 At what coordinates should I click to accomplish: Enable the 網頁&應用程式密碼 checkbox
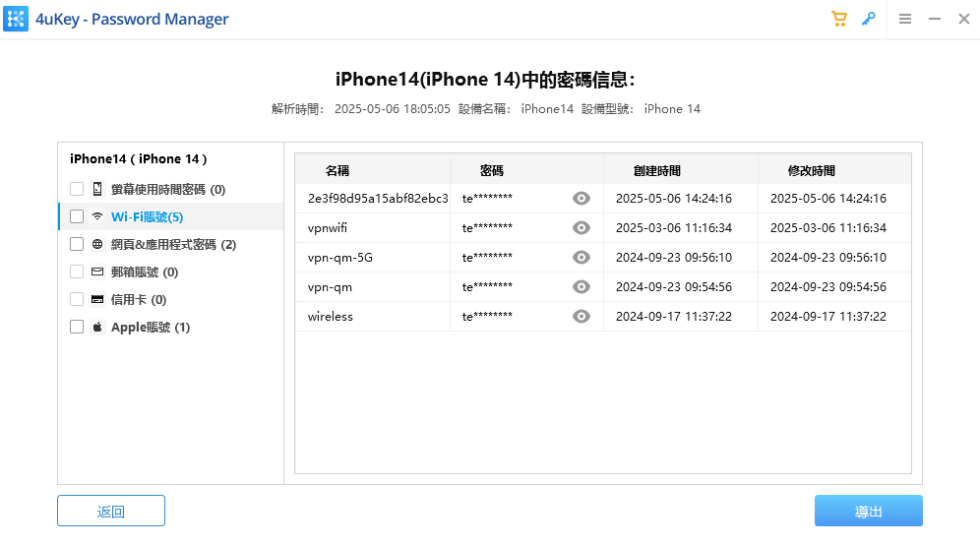point(76,244)
